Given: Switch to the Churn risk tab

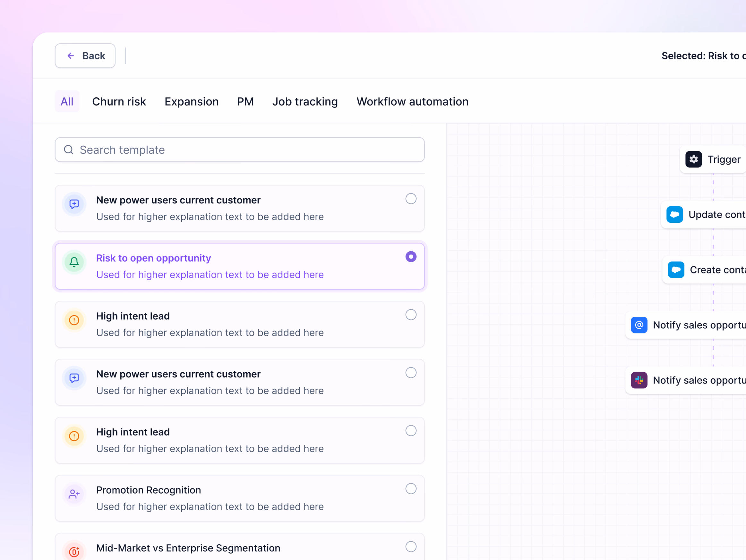Looking at the screenshot, I should pyautogui.click(x=119, y=101).
